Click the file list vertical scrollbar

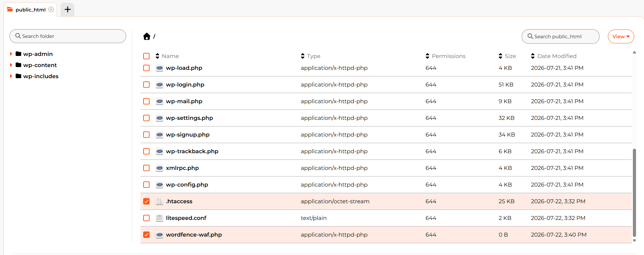pos(634,192)
